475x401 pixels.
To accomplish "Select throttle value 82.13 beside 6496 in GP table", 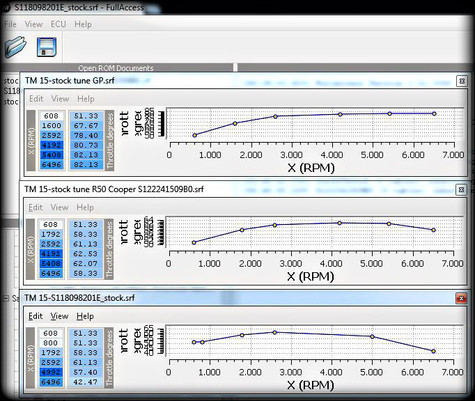I will 86,165.
